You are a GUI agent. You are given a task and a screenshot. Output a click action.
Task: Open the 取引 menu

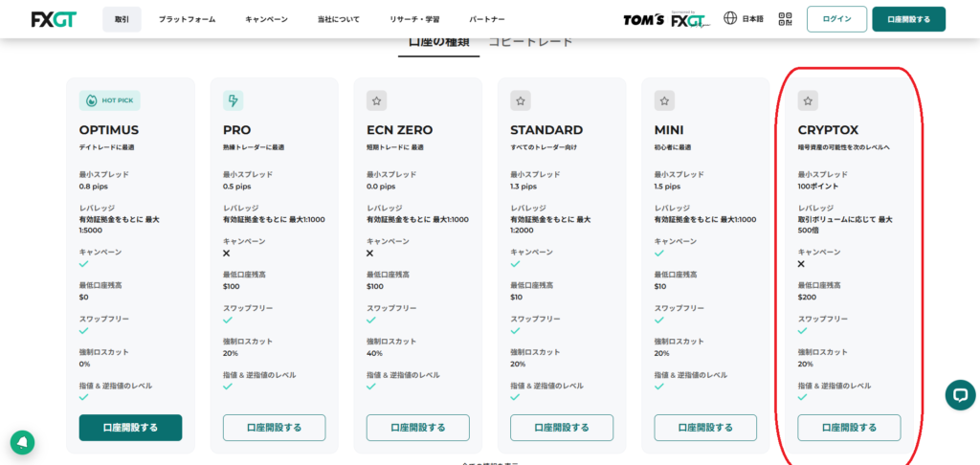(x=122, y=19)
